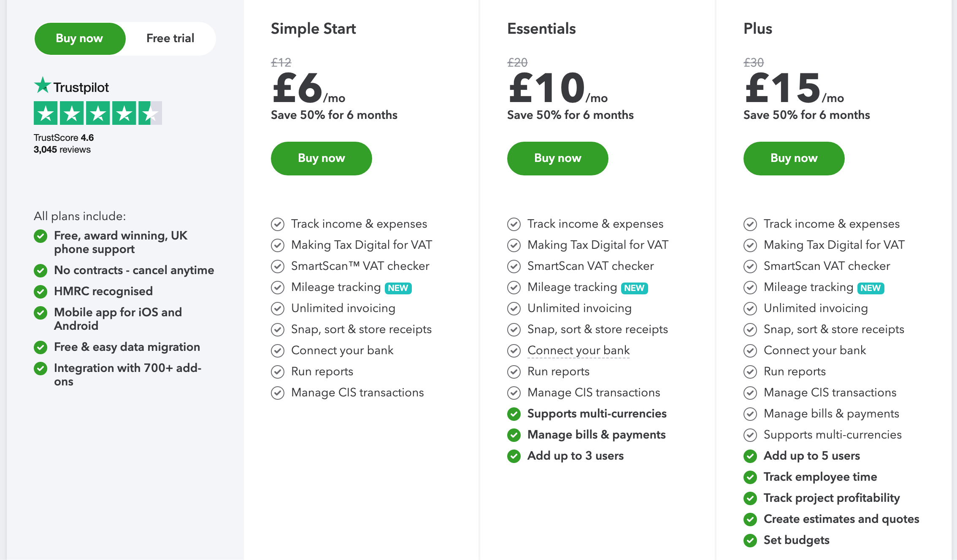Screen dimensions: 957x560
Task: Click checkmark beside Add up to 3 users
Action: point(514,456)
